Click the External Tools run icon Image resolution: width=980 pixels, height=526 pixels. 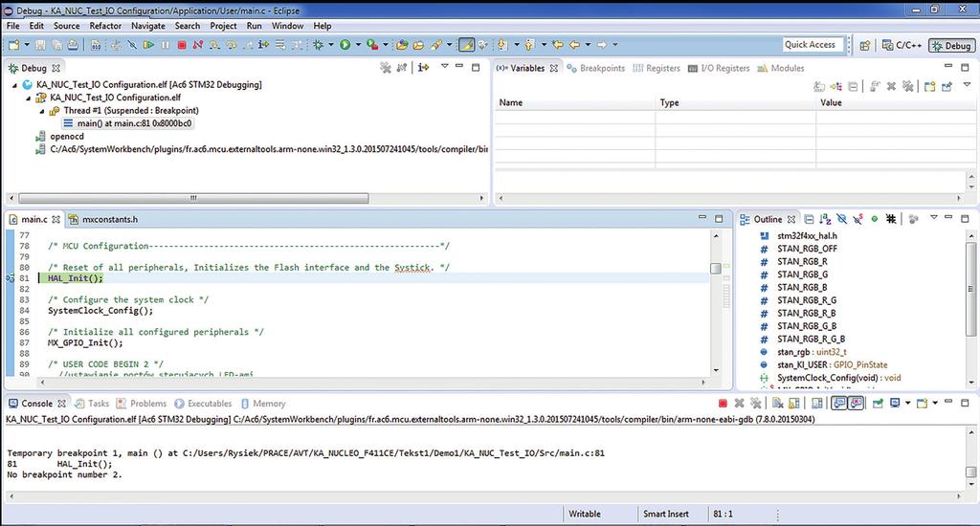(x=372, y=45)
